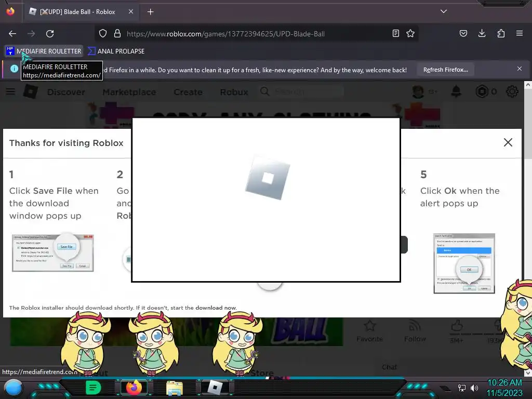Open the Discover page
The width and height of the screenshot is (532, 399).
tap(66, 92)
